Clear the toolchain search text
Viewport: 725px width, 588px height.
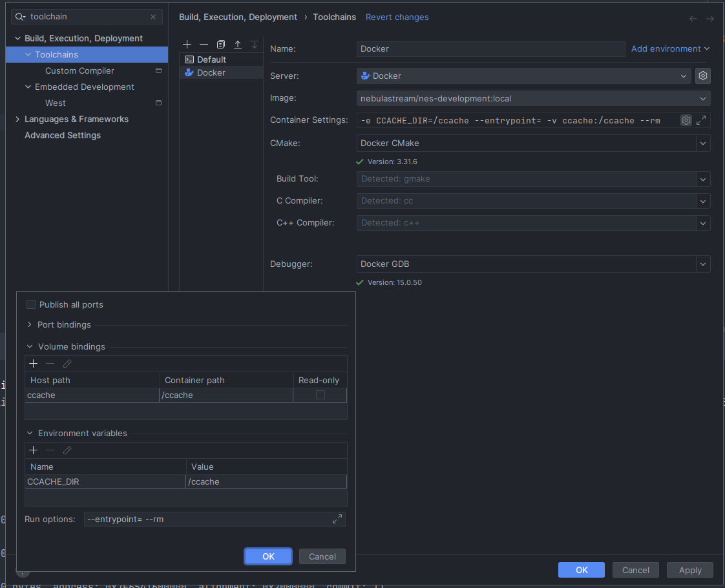pyautogui.click(x=153, y=17)
